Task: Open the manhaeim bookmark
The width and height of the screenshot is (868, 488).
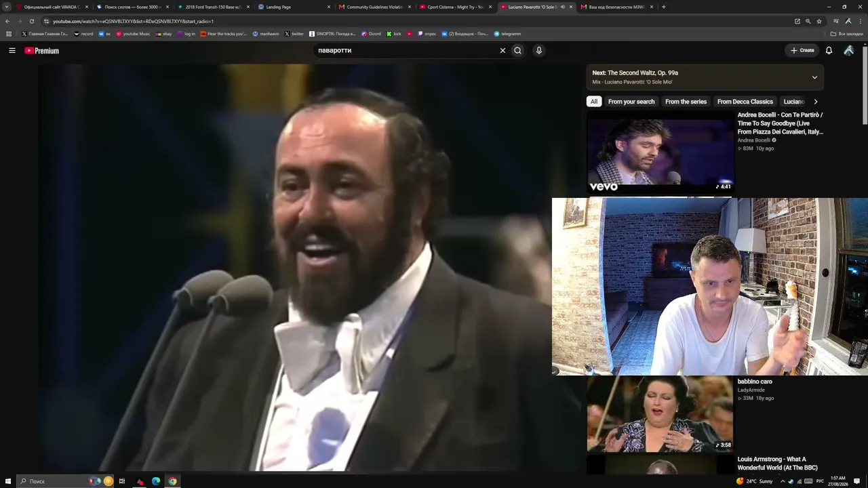Action: pos(265,34)
